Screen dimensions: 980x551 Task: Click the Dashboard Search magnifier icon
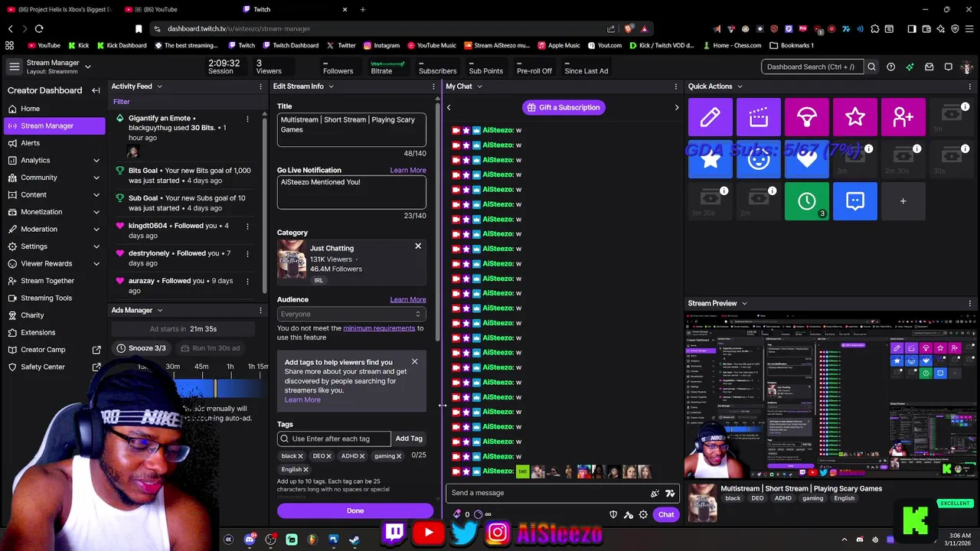871,67
